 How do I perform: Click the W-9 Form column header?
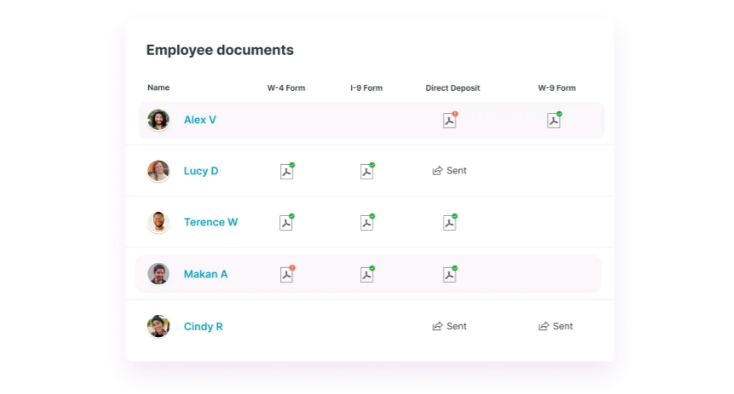click(x=557, y=88)
